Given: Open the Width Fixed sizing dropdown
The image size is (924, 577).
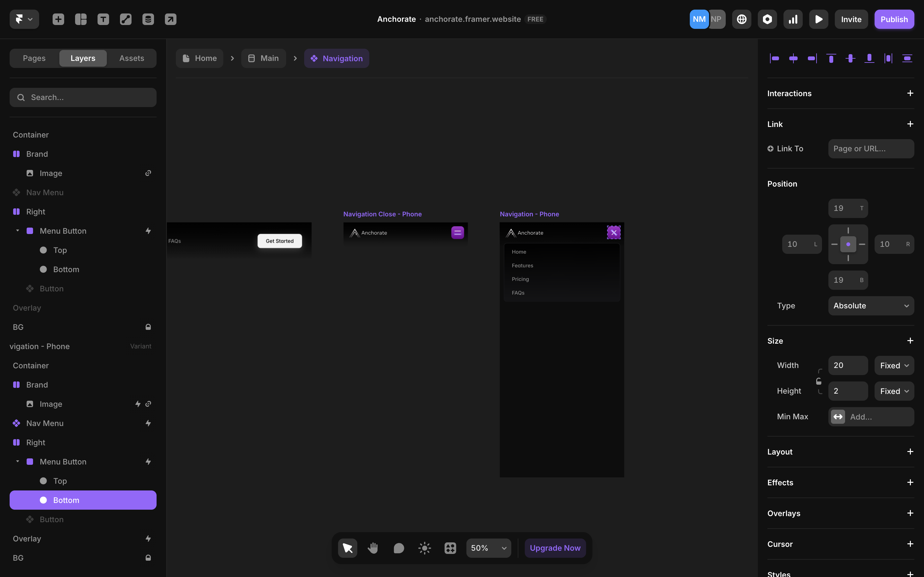Looking at the screenshot, I should click(x=894, y=365).
